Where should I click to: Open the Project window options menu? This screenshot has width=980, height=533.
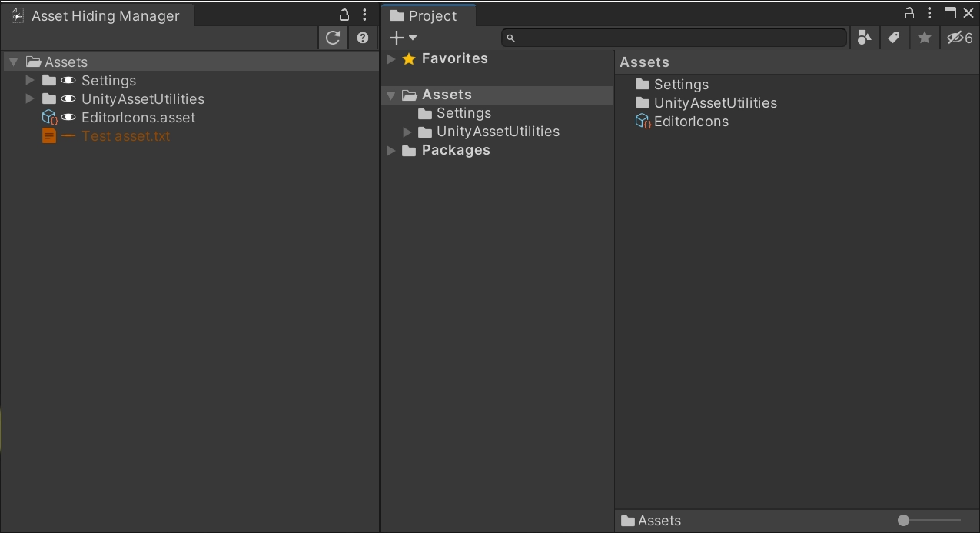(x=930, y=12)
